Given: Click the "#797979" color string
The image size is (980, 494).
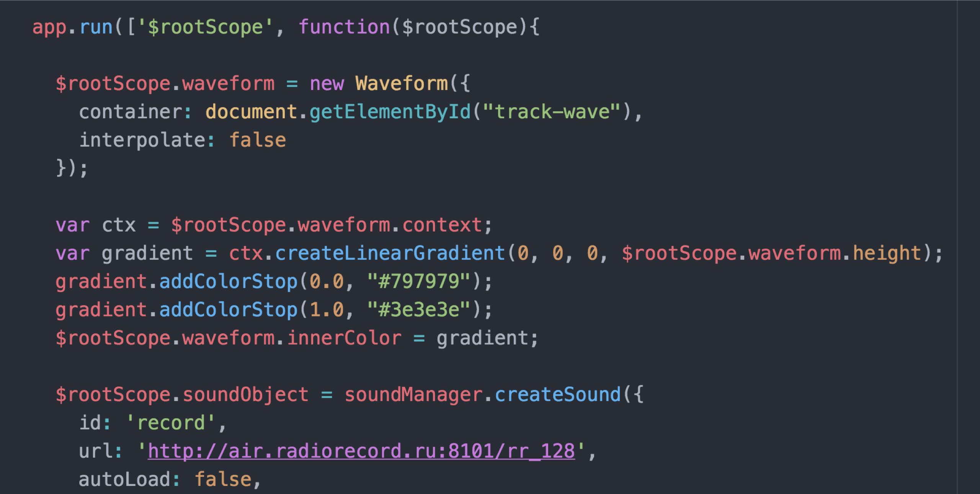Looking at the screenshot, I should (418, 282).
